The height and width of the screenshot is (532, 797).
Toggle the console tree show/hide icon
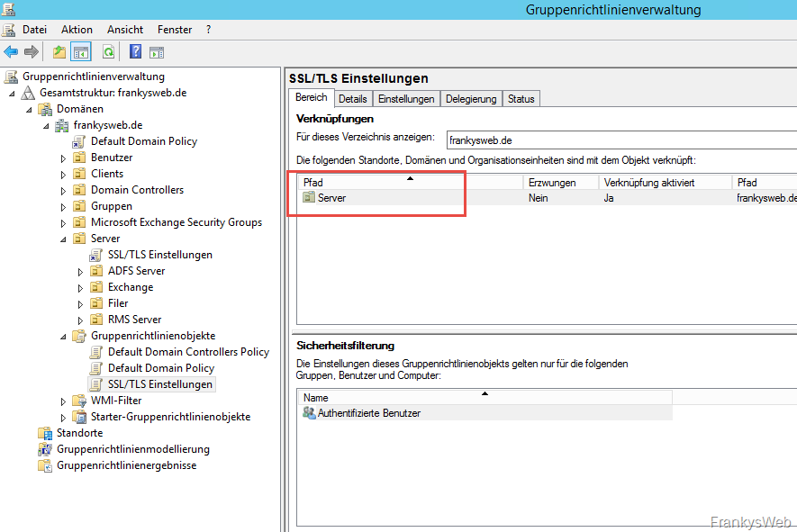[81, 52]
